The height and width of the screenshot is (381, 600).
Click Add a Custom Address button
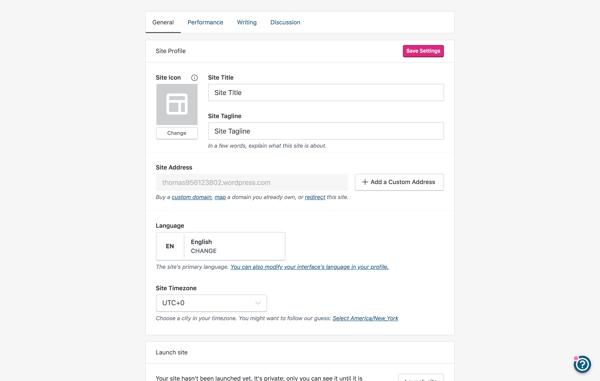coord(399,182)
